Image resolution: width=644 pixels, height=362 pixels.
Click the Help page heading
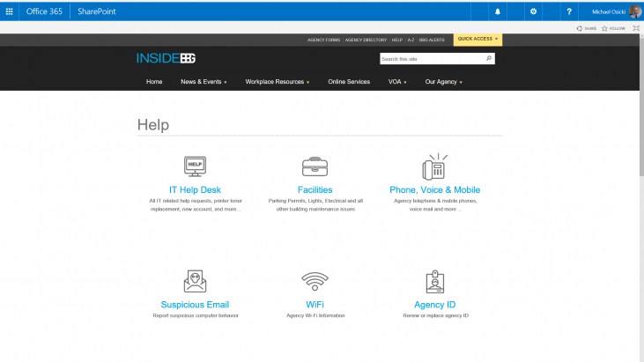[153, 125]
